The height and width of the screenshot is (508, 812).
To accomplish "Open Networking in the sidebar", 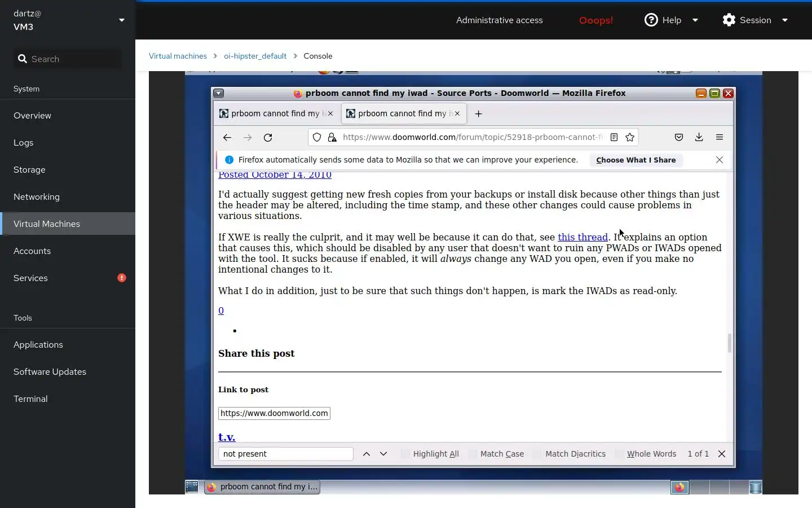I will coord(68,196).
